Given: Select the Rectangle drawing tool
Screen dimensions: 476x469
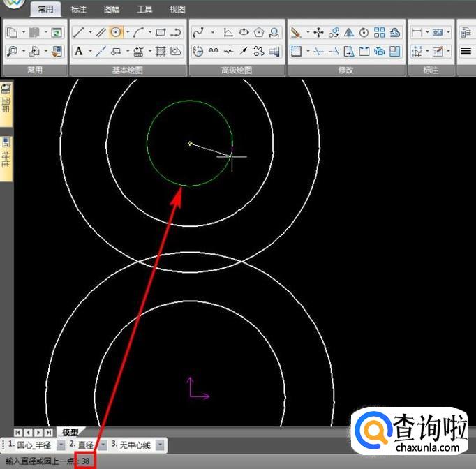Looking at the screenshot, I should [x=160, y=32].
